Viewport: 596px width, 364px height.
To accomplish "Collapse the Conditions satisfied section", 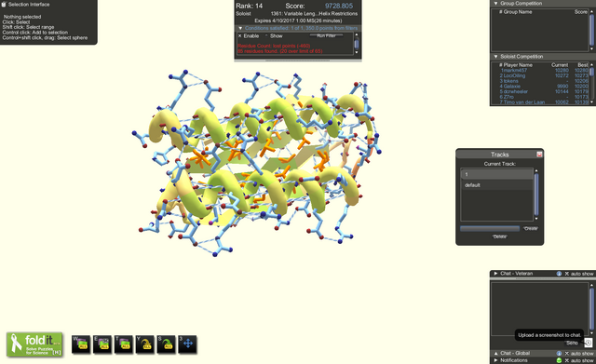I will click(240, 28).
